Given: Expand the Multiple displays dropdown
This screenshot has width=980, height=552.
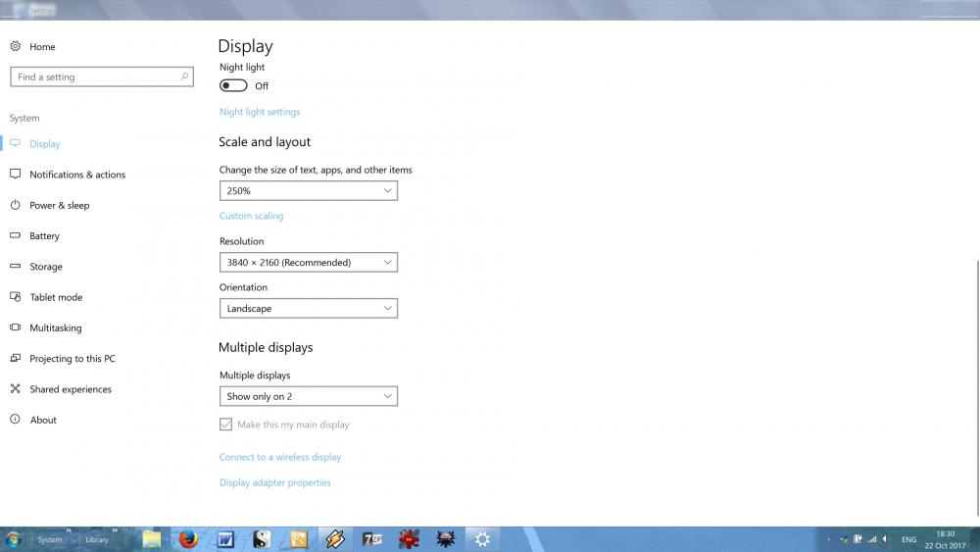Looking at the screenshot, I should 308,397.
